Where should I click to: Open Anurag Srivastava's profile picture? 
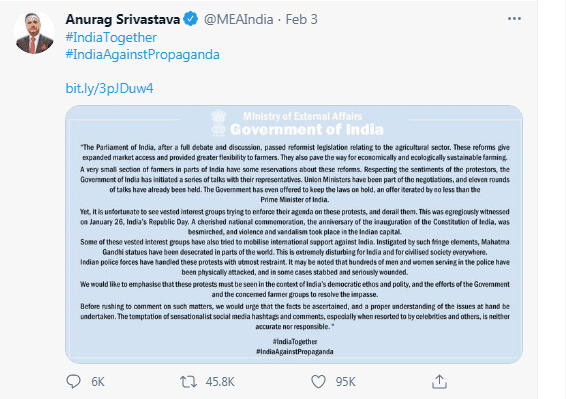[34, 33]
